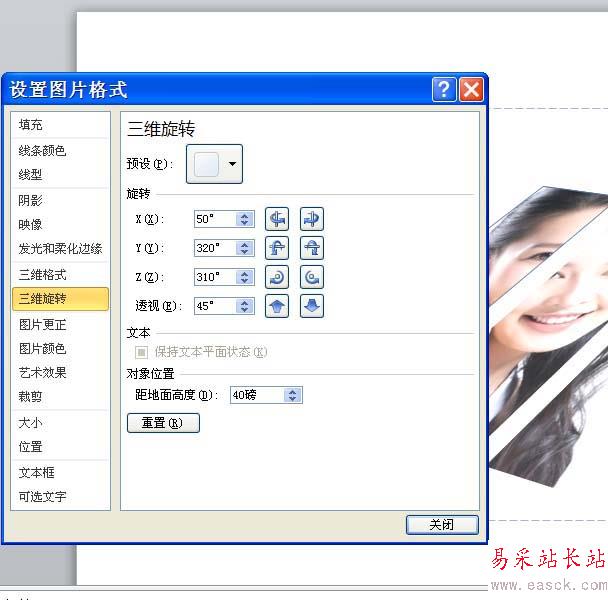The width and height of the screenshot is (608, 600).
Task: Switch to 阴影 category
Action: [60, 200]
